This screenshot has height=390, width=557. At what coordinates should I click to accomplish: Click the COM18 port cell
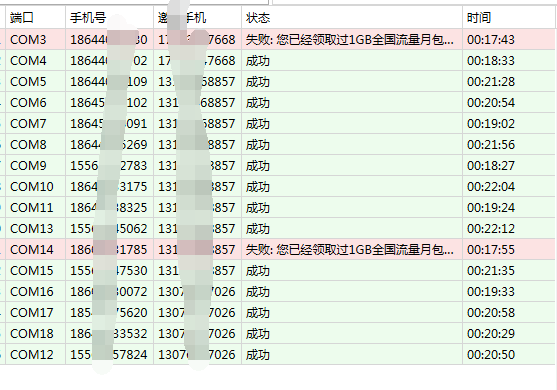click(36, 333)
